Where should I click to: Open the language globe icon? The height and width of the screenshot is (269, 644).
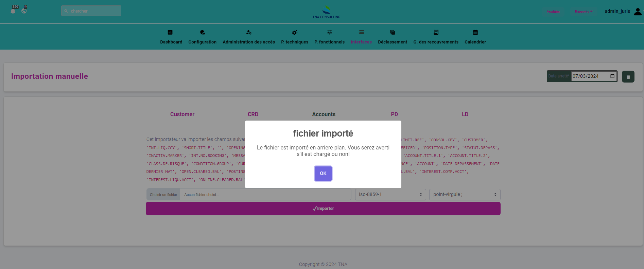(x=24, y=11)
